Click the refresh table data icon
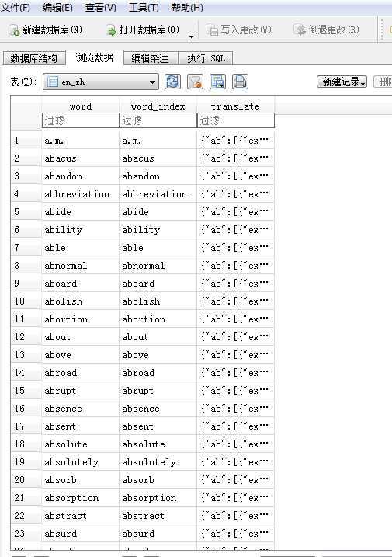Viewport: 392px width, 557px height. click(172, 82)
